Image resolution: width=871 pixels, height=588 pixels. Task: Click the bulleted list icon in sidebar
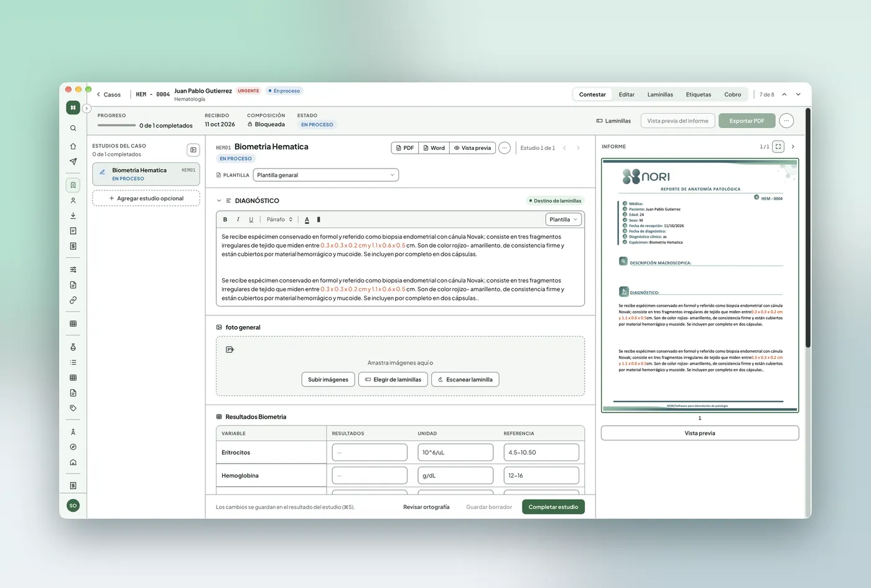(x=73, y=362)
